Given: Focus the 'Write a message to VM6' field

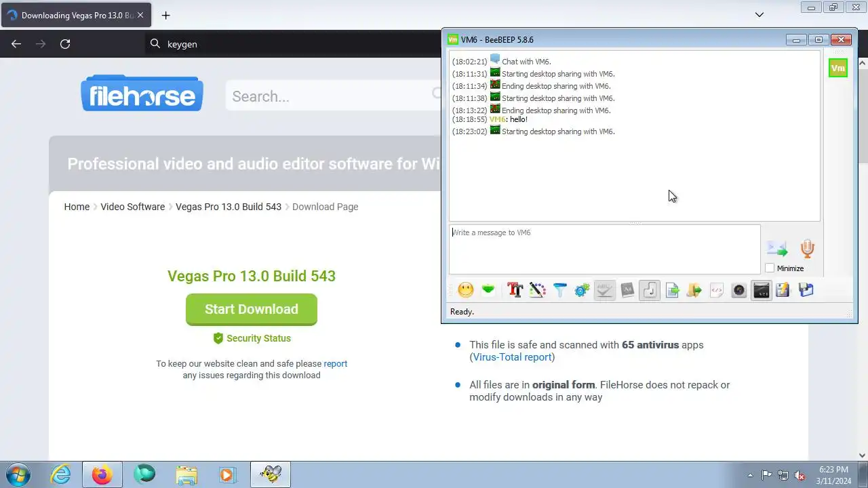Looking at the screenshot, I should tap(604, 249).
